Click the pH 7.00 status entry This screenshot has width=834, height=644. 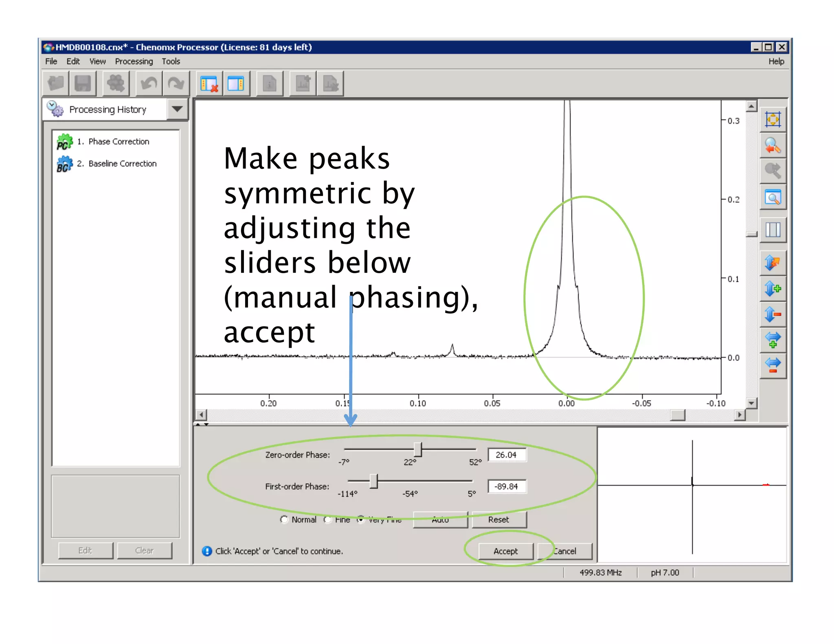[665, 573]
